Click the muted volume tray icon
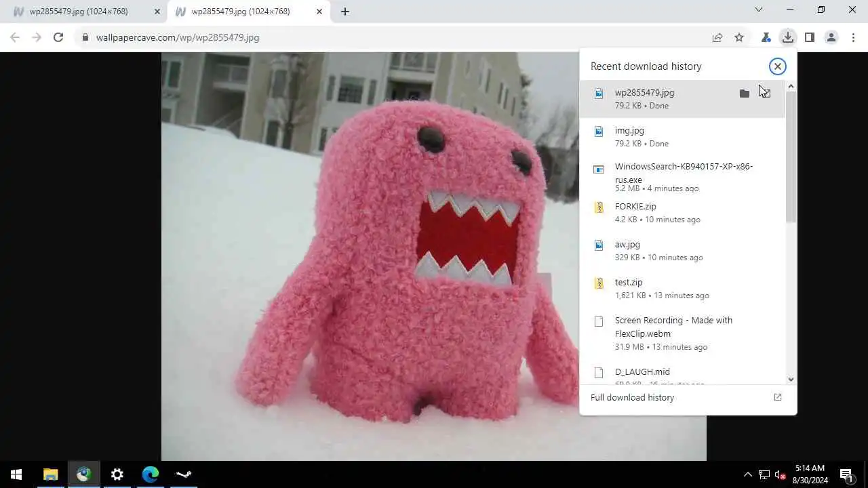Image resolution: width=868 pixels, height=488 pixels. click(x=781, y=474)
